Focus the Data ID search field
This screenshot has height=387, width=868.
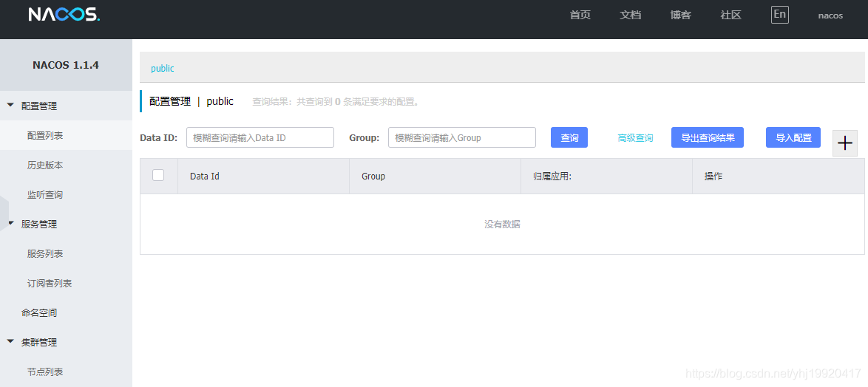pyautogui.click(x=260, y=137)
